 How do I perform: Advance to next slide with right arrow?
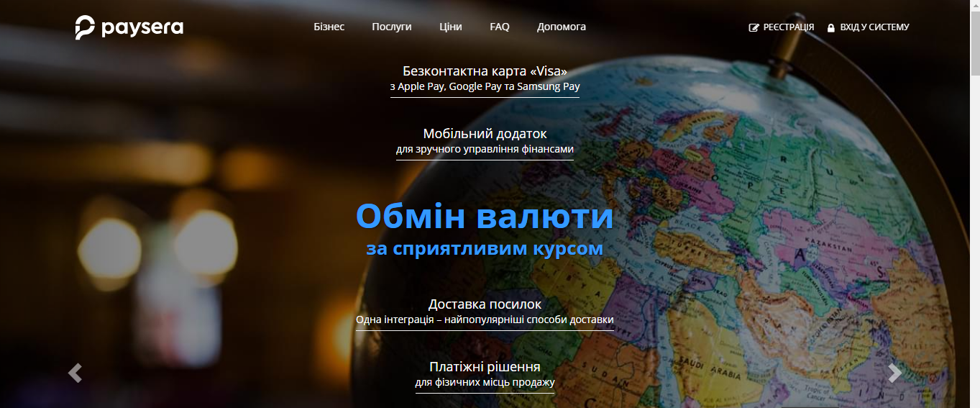click(894, 373)
